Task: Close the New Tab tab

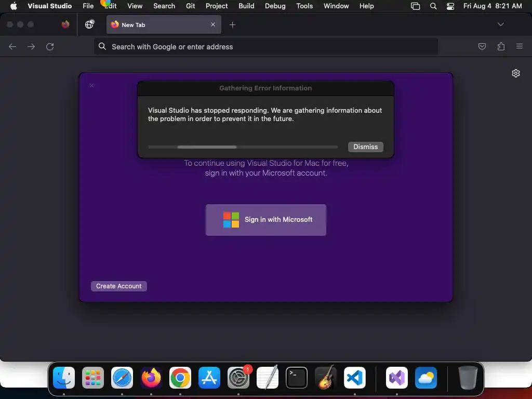Action: click(x=212, y=24)
